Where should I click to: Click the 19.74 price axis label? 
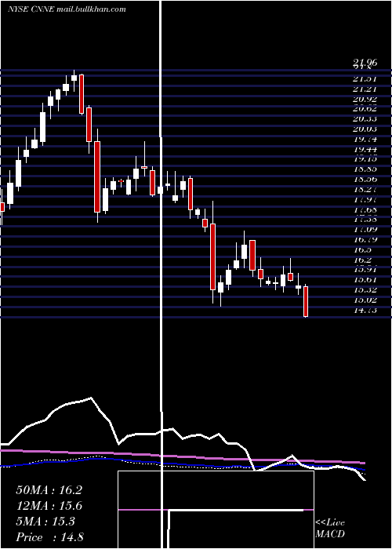pos(365,139)
